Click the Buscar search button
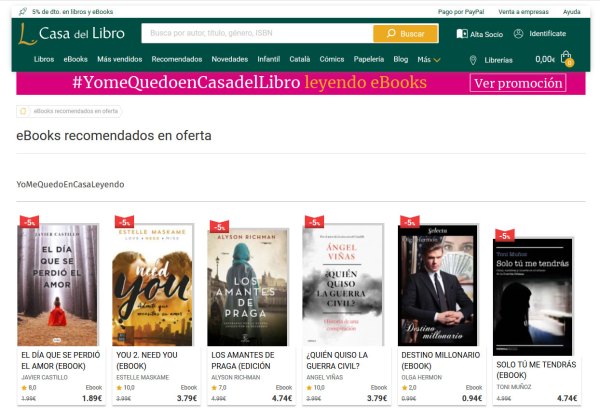 click(x=406, y=34)
